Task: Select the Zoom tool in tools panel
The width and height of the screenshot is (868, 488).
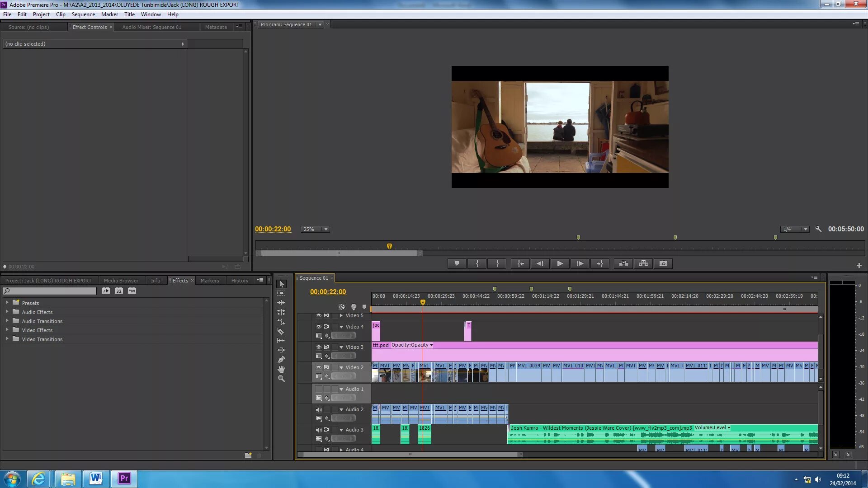Action: click(281, 379)
